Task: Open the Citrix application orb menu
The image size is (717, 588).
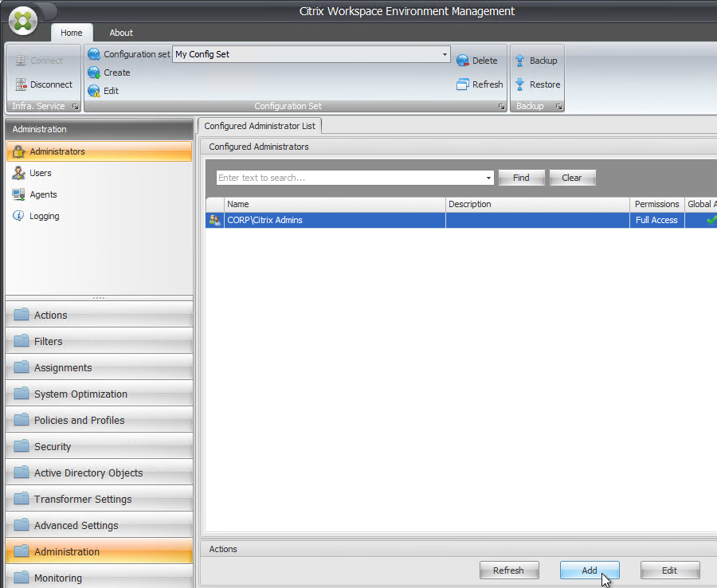Action: [x=23, y=20]
